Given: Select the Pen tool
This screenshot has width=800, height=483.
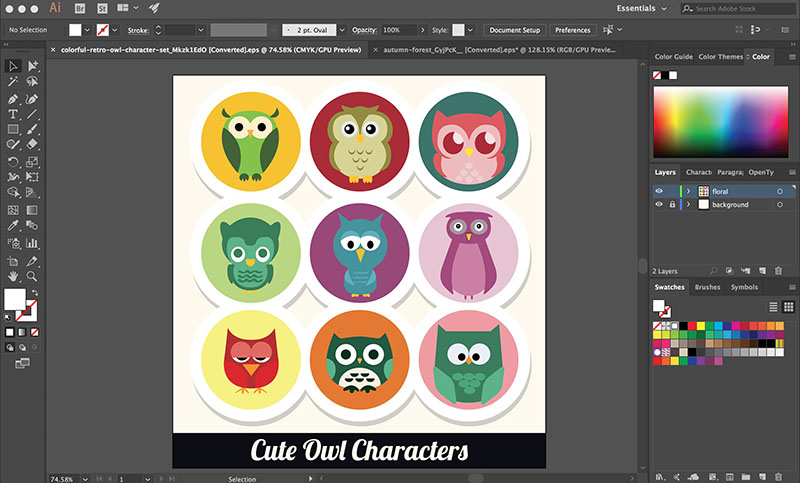Looking at the screenshot, I should (x=13, y=99).
